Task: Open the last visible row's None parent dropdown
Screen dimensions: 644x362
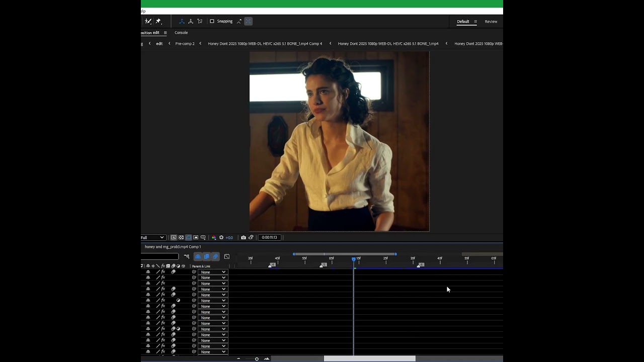Action: pos(213,352)
